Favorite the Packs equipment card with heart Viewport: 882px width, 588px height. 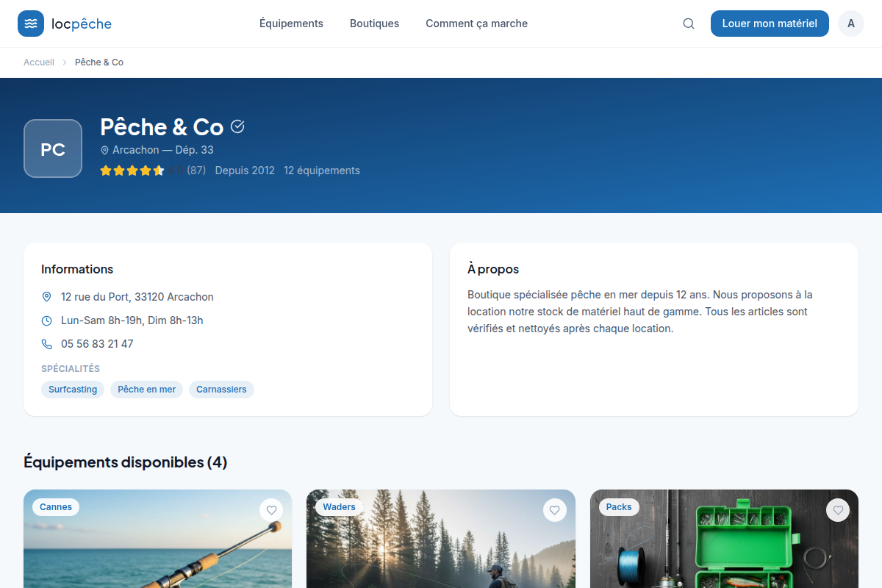[x=838, y=510]
